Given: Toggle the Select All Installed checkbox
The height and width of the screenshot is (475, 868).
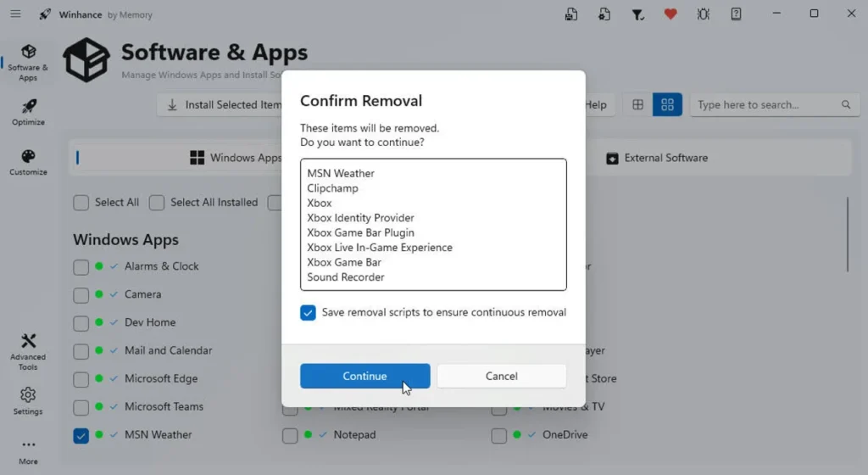Looking at the screenshot, I should point(157,203).
